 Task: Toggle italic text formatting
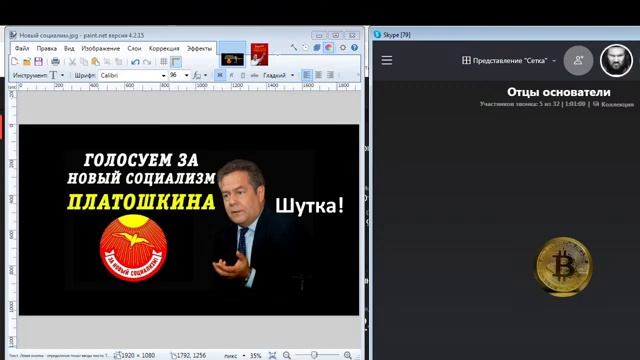click(231, 75)
